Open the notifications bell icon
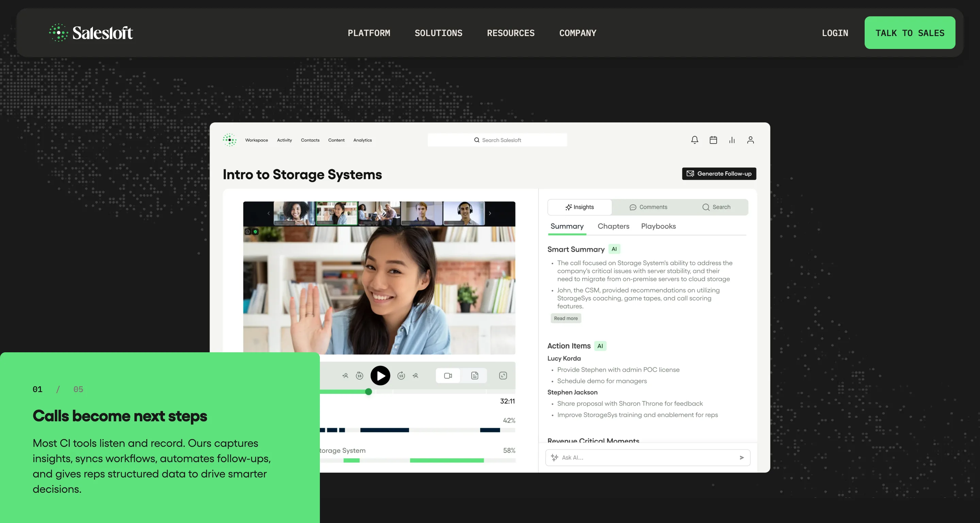 pos(694,140)
